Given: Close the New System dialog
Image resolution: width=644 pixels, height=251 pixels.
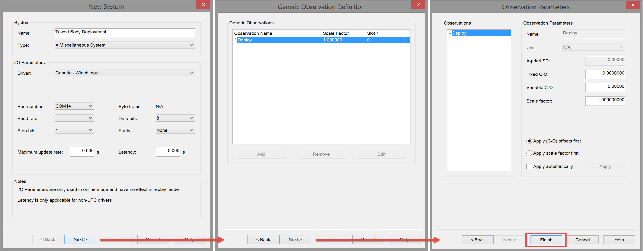Looking at the screenshot, I should tap(203, 4).
